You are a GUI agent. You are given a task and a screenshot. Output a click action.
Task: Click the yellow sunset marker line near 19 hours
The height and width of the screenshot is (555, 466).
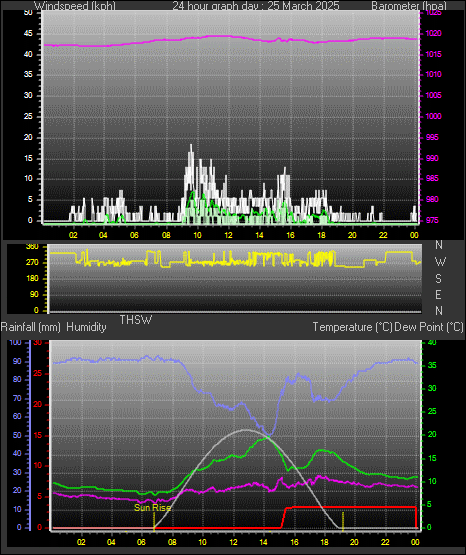pyautogui.click(x=343, y=522)
